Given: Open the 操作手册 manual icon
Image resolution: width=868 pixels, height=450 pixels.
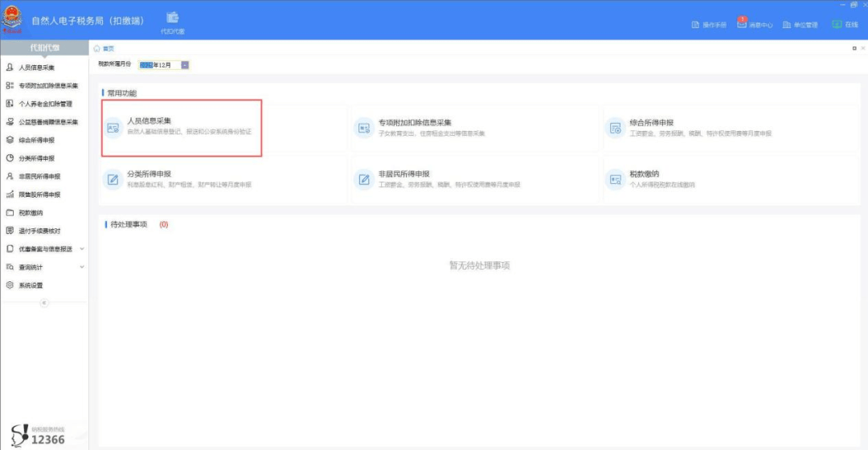Looking at the screenshot, I should point(695,25).
